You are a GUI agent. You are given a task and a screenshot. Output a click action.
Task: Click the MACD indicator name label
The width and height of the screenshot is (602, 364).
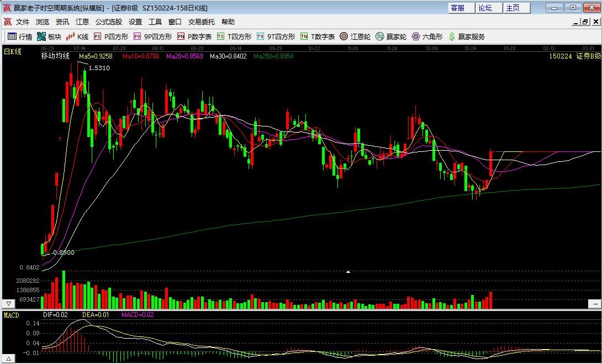[11, 315]
